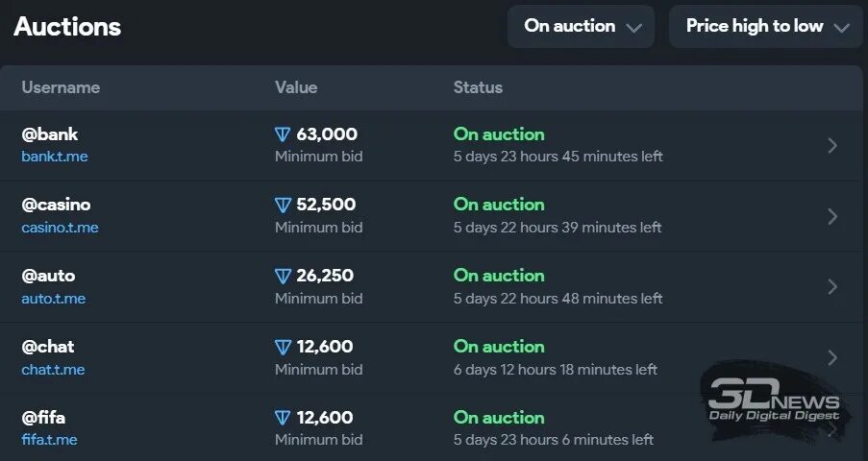Viewport: 868px width, 461px height.
Task: Open @auto auction via right chevron arrow
Action: pos(832,286)
